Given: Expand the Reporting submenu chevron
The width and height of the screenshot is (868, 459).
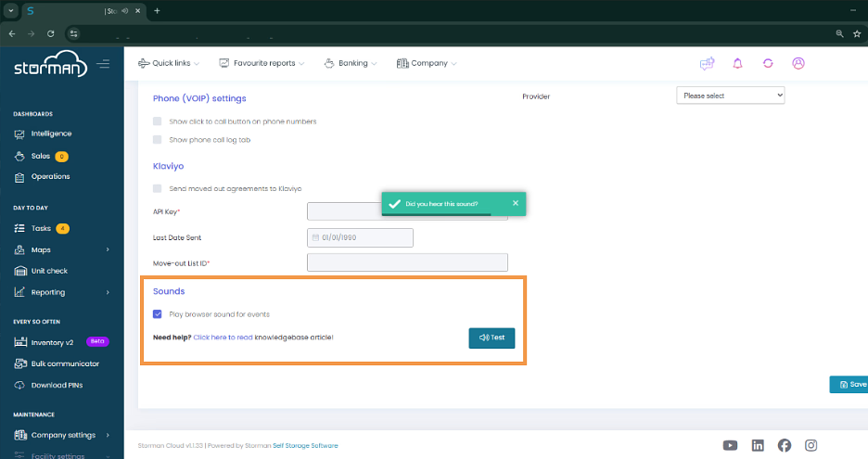Looking at the screenshot, I should (x=108, y=292).
